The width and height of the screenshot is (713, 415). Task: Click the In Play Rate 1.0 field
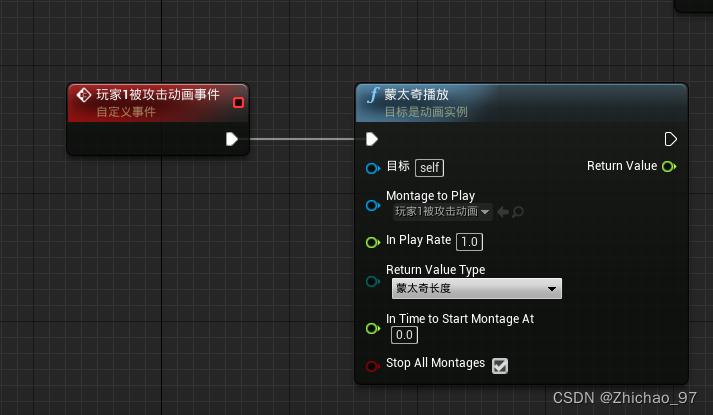click(x=469, y=241)
